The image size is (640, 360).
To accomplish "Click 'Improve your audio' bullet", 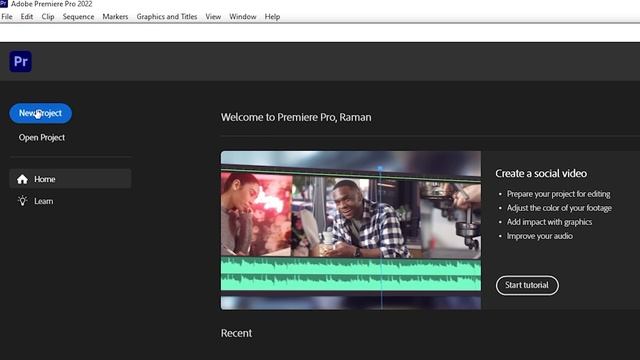I will pyautogui.click(x=540, y=236).
